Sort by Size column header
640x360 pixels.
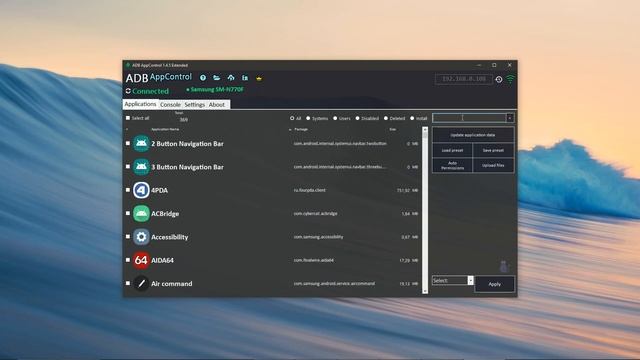393,129
